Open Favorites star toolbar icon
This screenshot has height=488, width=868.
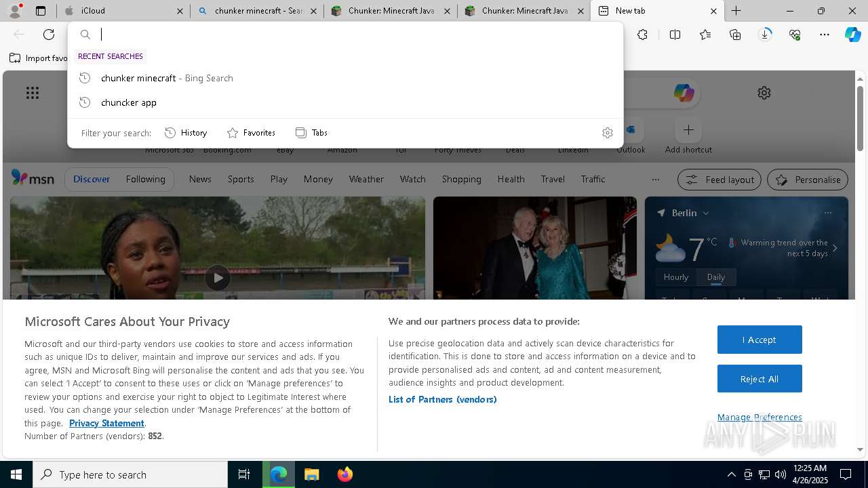pos(705,35)
